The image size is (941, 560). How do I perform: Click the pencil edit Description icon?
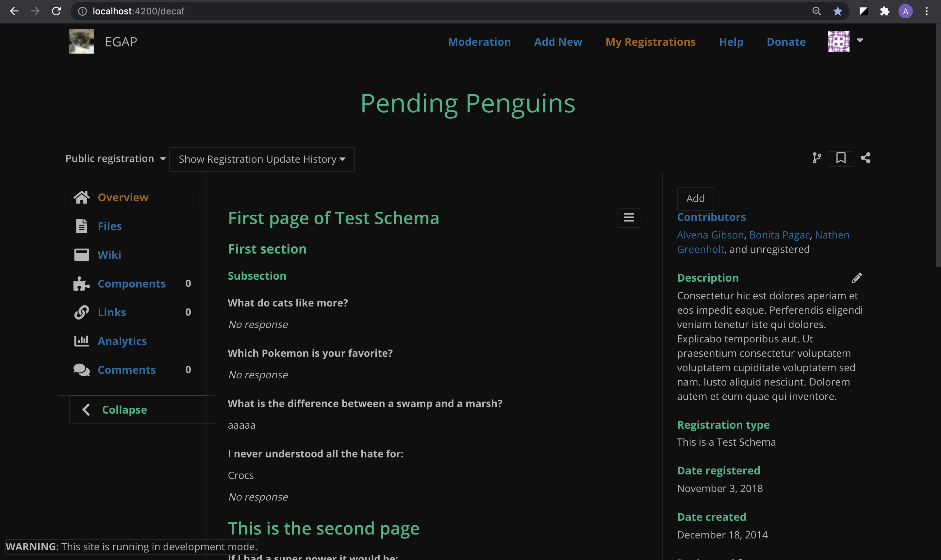pyautogui.click(x=857, y=278)
